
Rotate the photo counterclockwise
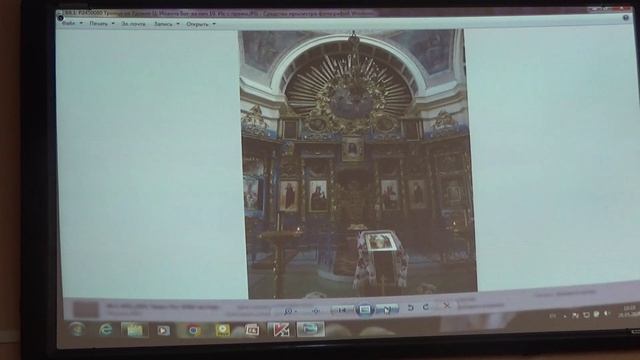tap(411, 308)
